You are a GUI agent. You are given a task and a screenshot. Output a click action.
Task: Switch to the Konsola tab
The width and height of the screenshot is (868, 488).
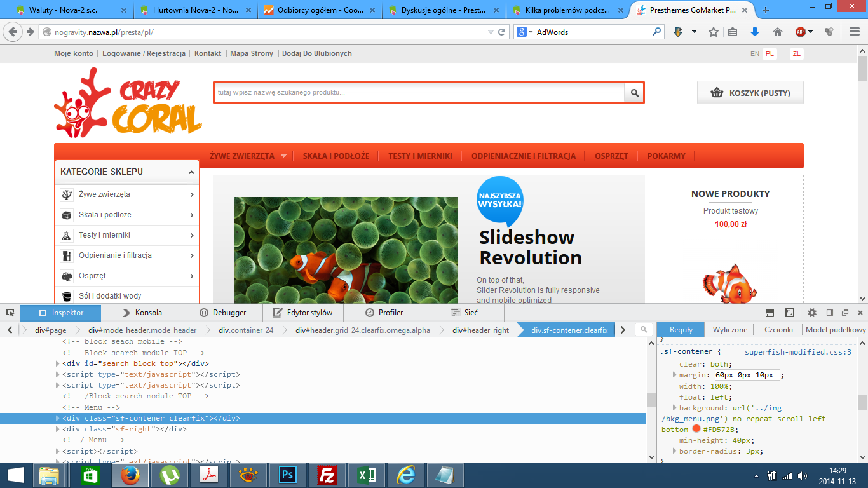click(x=142, y=313)
